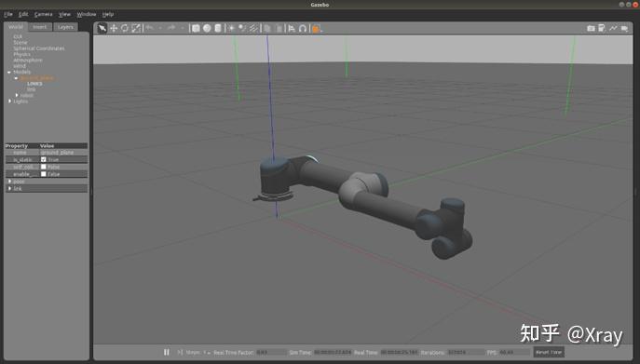Pause the simulation
The height and width of the screenshot is (364, 640).
tap(167, 352)
